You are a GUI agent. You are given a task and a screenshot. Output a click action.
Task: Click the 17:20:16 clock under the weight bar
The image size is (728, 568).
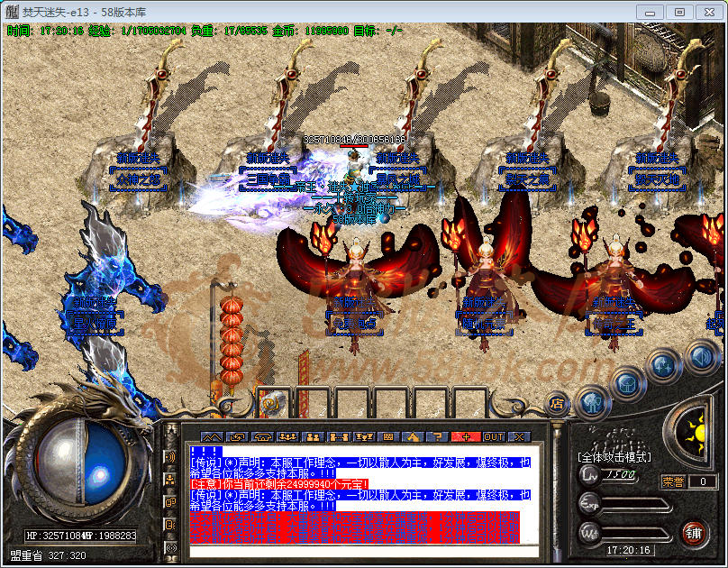[628, 550]
